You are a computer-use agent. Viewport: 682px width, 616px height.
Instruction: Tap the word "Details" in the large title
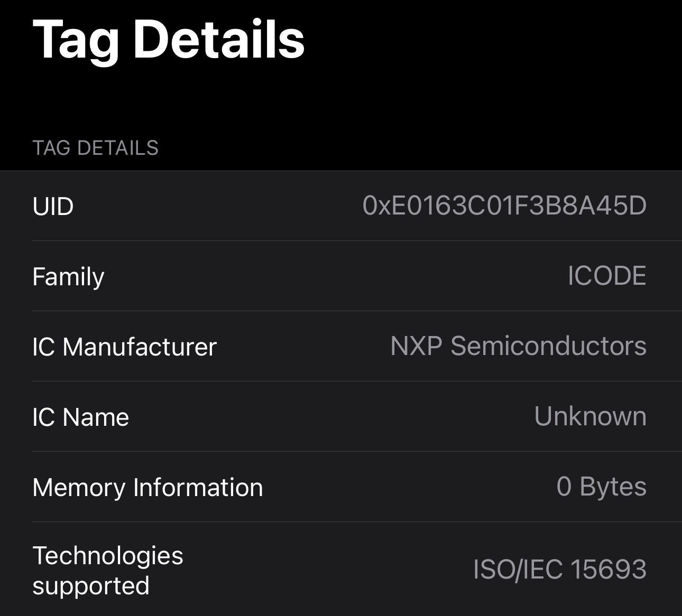(x=219, y=40)
